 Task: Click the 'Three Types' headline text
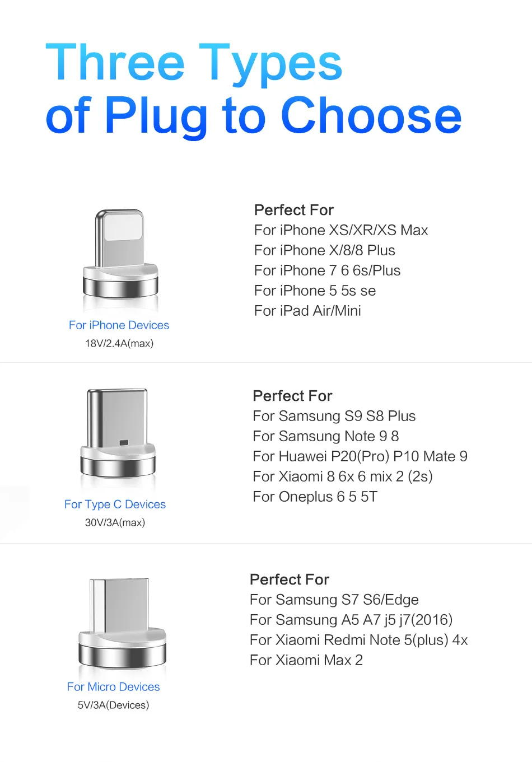194,63
